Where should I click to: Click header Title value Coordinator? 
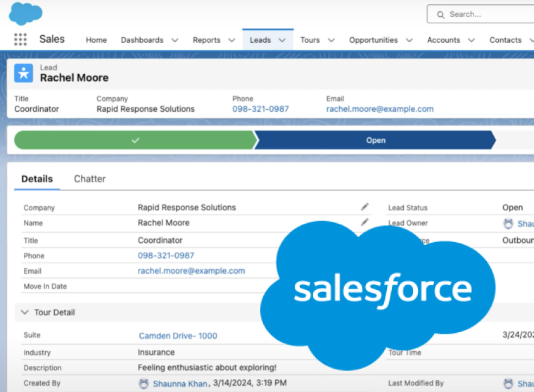[37, 109]
